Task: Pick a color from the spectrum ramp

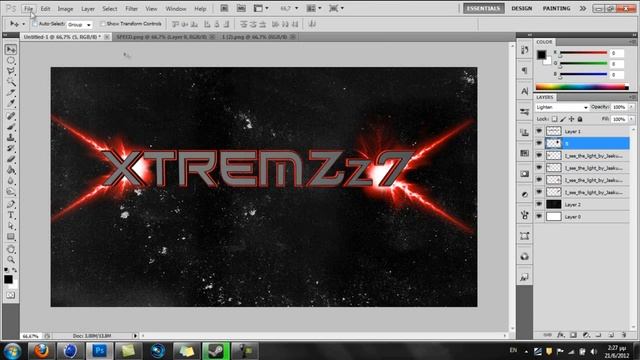Action: (582, 87)
